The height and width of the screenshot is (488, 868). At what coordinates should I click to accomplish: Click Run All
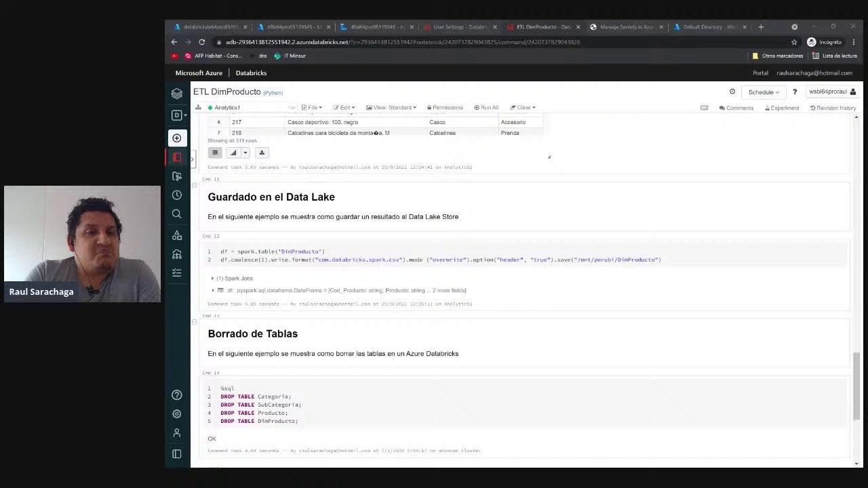486,108
